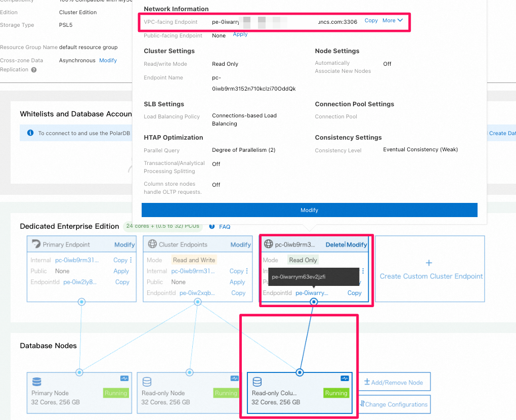516x420 pixels.
Task: Click the connector dot above Read-only Node
Action: point(190,372)
